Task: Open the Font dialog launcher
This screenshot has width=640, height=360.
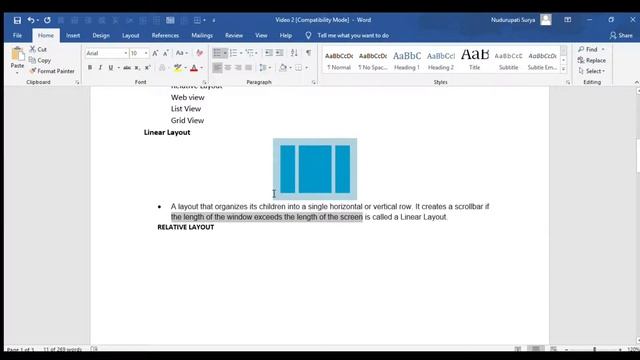Action: click(x=204, y=82)
